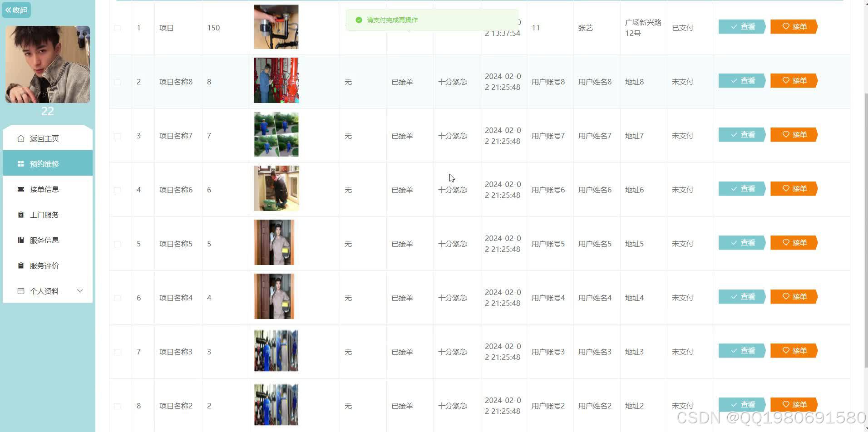Click 接单 button for row 项目 150
868x432 pixels.
click(x=794, y=27)
